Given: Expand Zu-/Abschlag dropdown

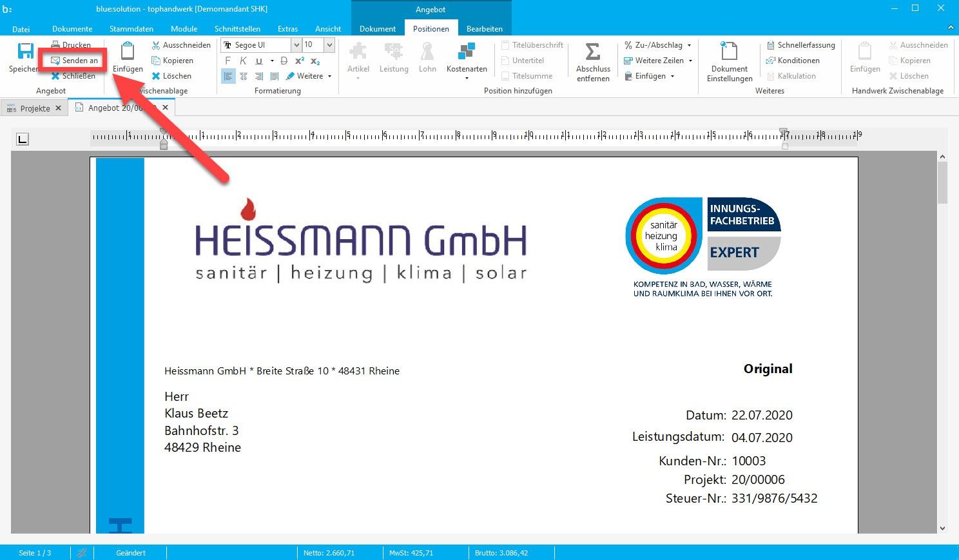Looking at the screenshot, I should pyautogui.click(x=689, y=45).
